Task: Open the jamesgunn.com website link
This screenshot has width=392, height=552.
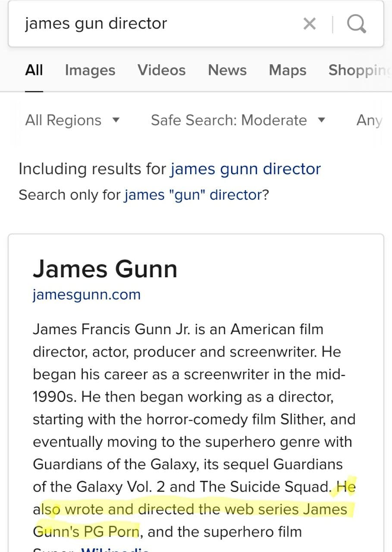Action: click(87, 295)
